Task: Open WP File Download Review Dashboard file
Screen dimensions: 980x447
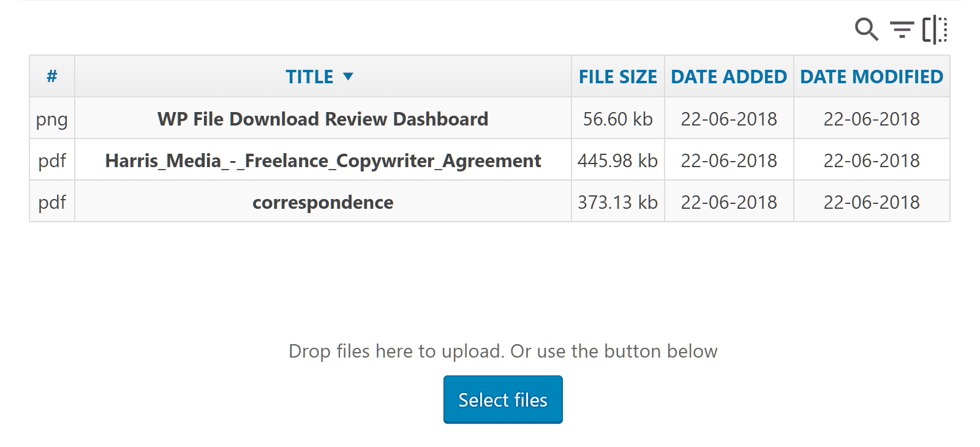Action: coord(323,119)
